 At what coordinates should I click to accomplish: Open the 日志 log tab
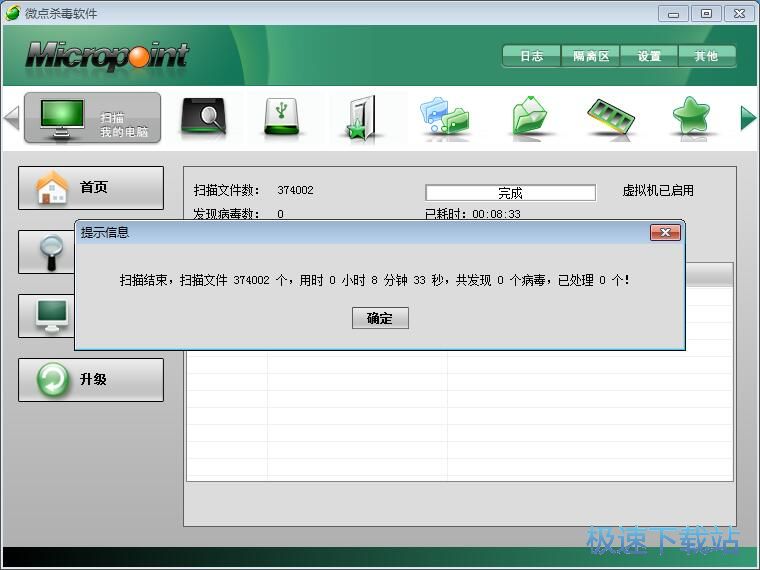(532, 56)
